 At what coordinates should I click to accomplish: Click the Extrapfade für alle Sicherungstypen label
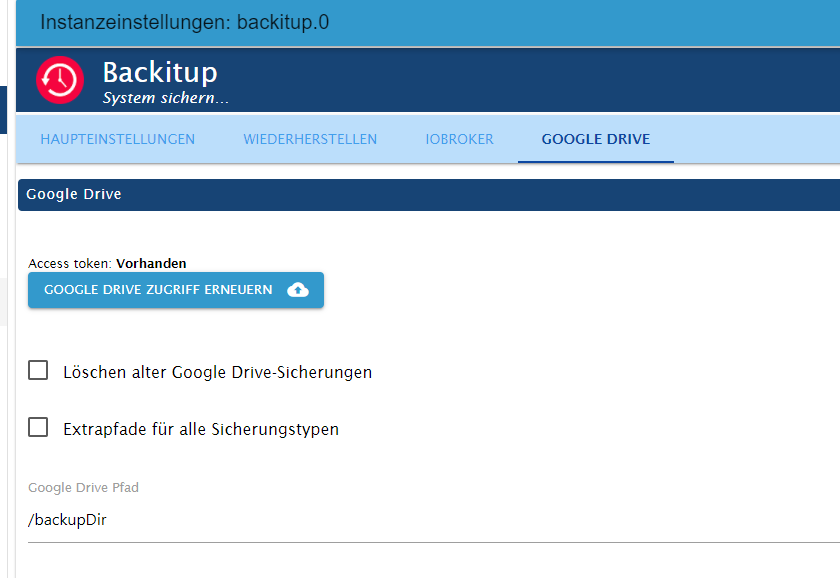pos(201,430)
